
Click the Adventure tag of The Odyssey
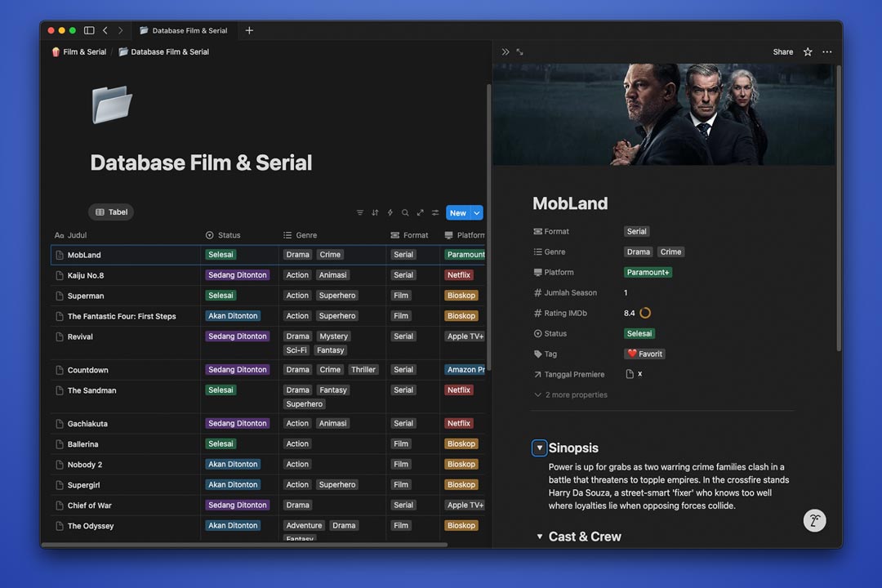point(304,526)
